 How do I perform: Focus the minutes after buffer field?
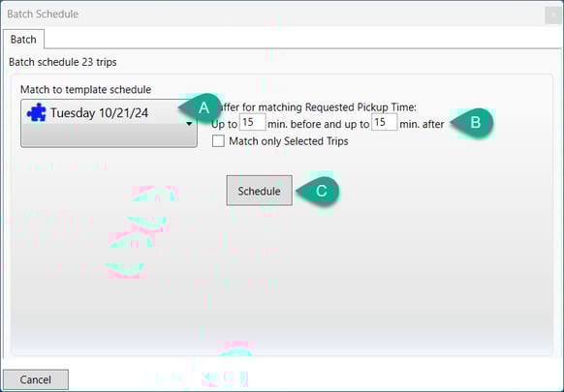coord(385,122)
